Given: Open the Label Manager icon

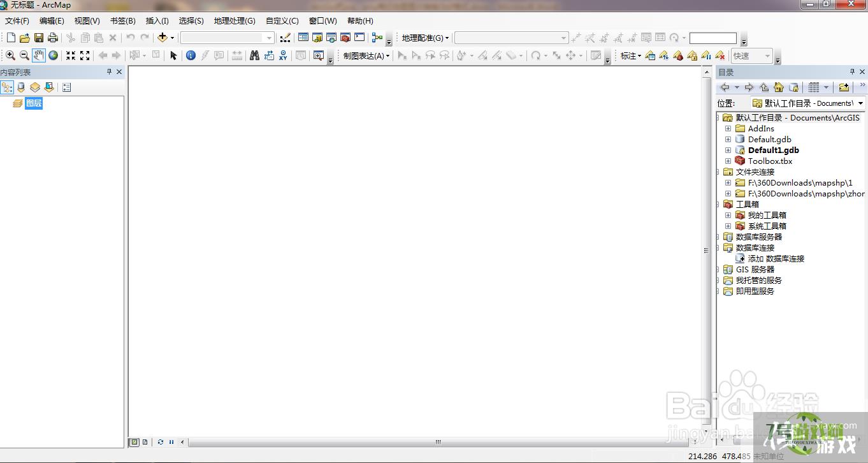Looking at the screenshot, I should [650, 55].
